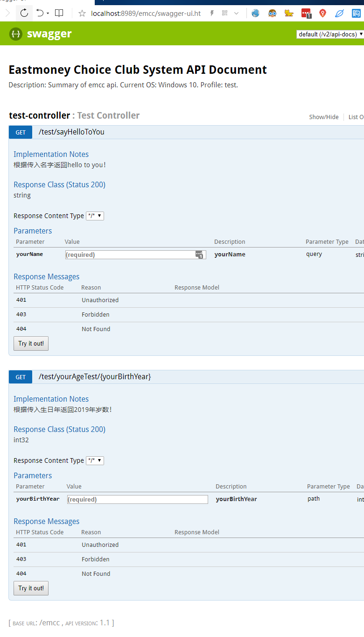Click the browser forward arrow
The height and width of the screenshot is (637, 364).
click(x=7, y=13)
